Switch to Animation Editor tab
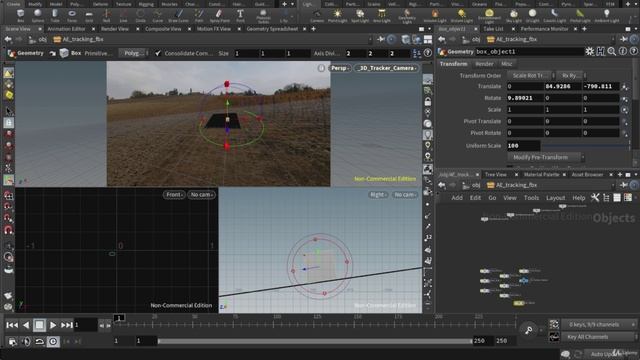The width and height of the screenshot is (640, 360). click(x=66, y=29)
